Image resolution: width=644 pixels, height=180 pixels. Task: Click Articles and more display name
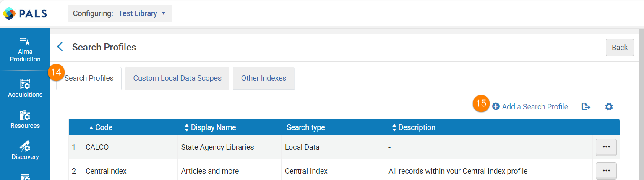point(210,171)
